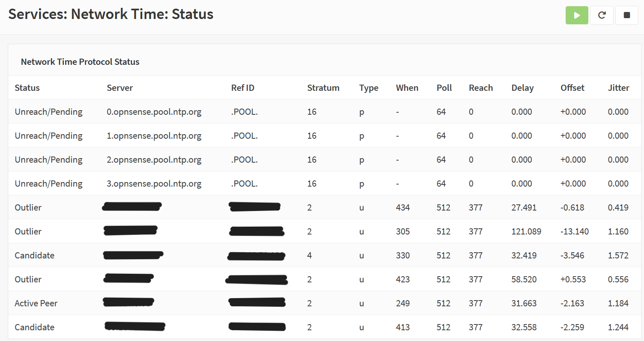Click the Services: Network Time: Status title
Viewport: 644px width, 341px height.
(x=110, y=14)
